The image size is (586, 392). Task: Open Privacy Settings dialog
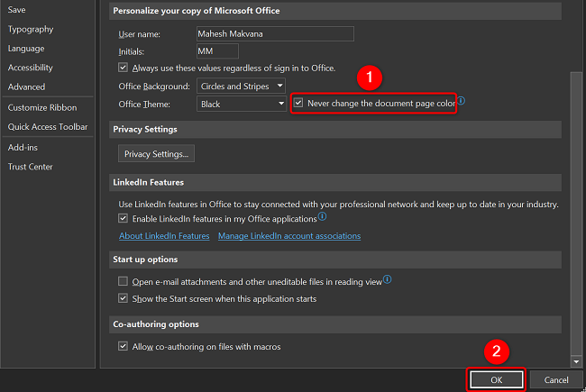(157, 154)
